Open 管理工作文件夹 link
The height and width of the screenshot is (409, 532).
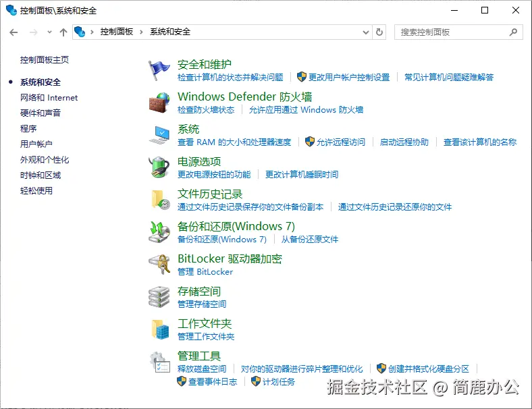click(x=206, y=336)
